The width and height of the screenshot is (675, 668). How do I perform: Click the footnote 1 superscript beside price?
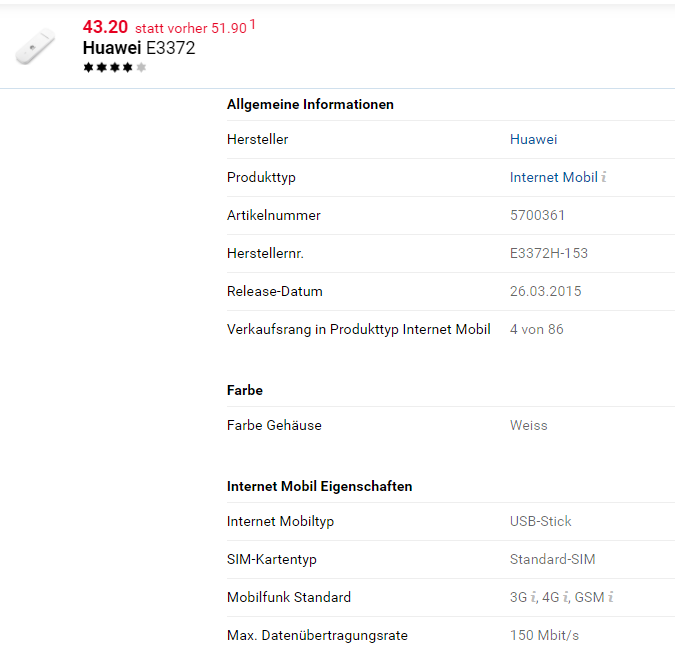point(253,24)
